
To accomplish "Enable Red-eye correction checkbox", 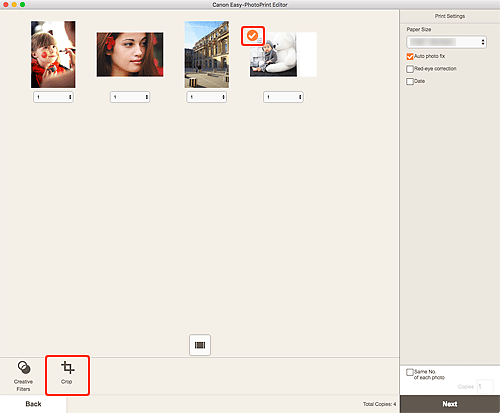I will [410, 69].
